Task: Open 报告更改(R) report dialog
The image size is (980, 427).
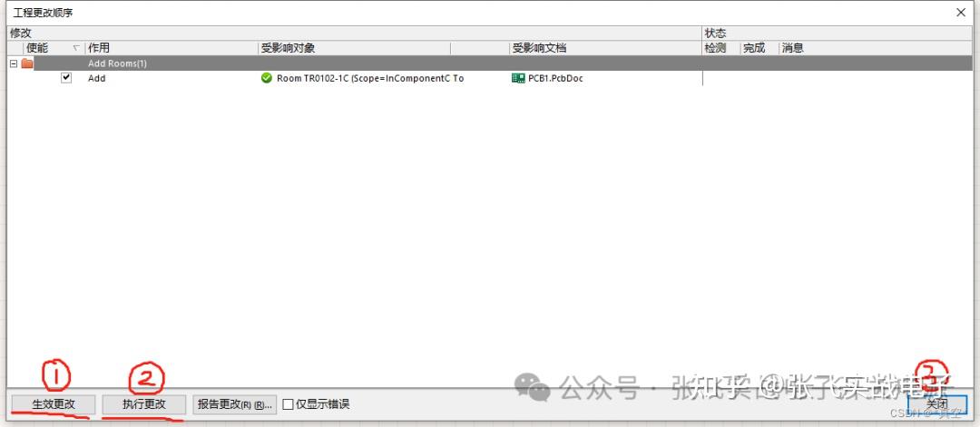Action: (234, 404)
